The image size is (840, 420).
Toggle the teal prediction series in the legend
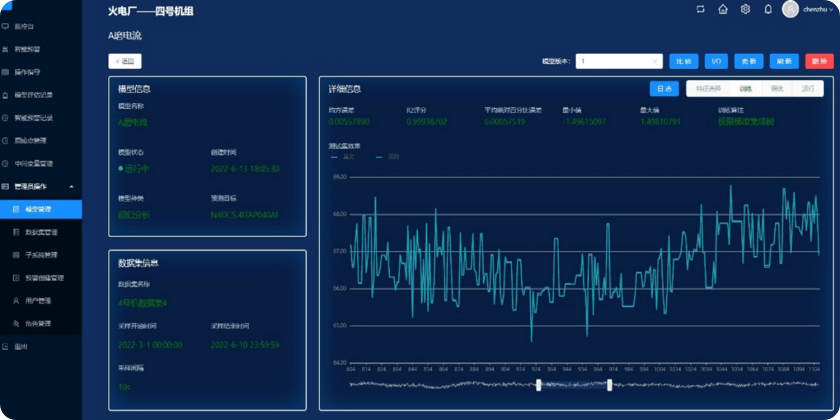click(387, 157)
